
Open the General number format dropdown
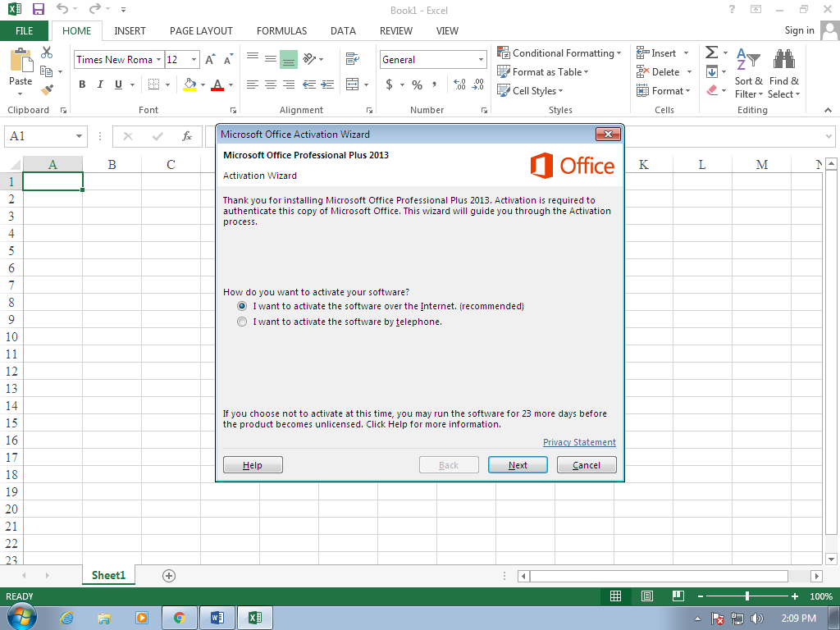point(482,60)
